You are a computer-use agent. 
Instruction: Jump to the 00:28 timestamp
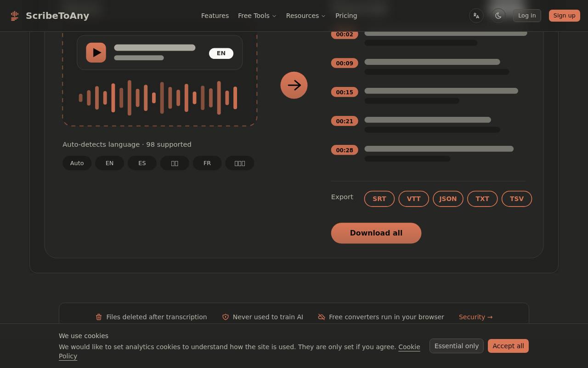point(345,150)
